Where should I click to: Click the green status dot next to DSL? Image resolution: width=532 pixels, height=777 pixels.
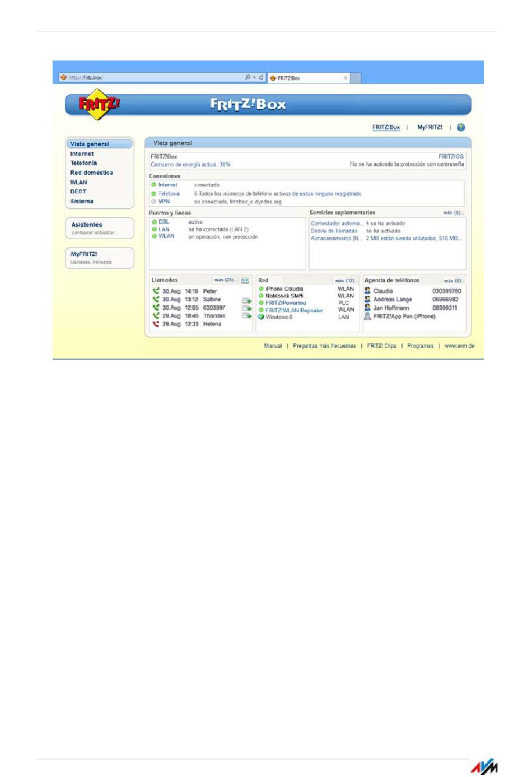click(154, 222)
